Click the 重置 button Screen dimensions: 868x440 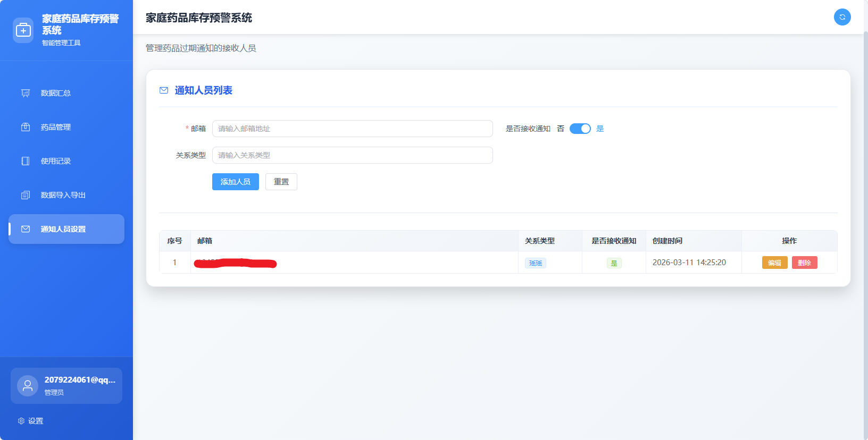tap(281, 182)
